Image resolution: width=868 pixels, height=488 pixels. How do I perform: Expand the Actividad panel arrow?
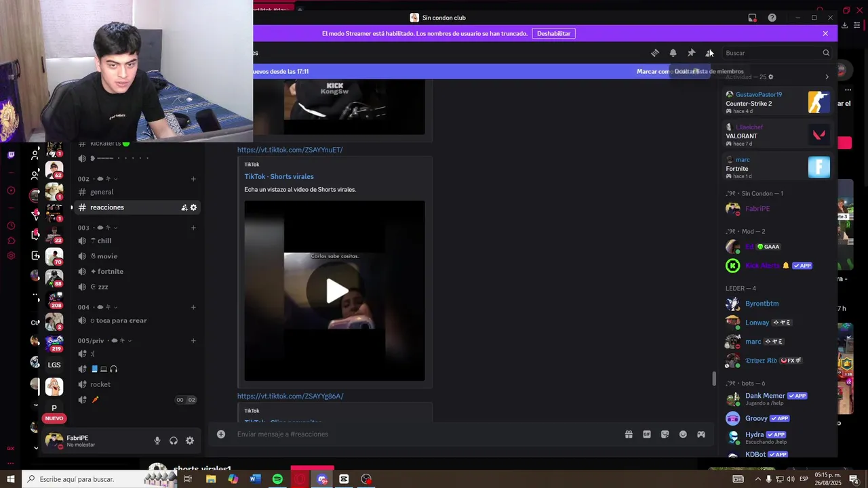click(x=827, y=77)
